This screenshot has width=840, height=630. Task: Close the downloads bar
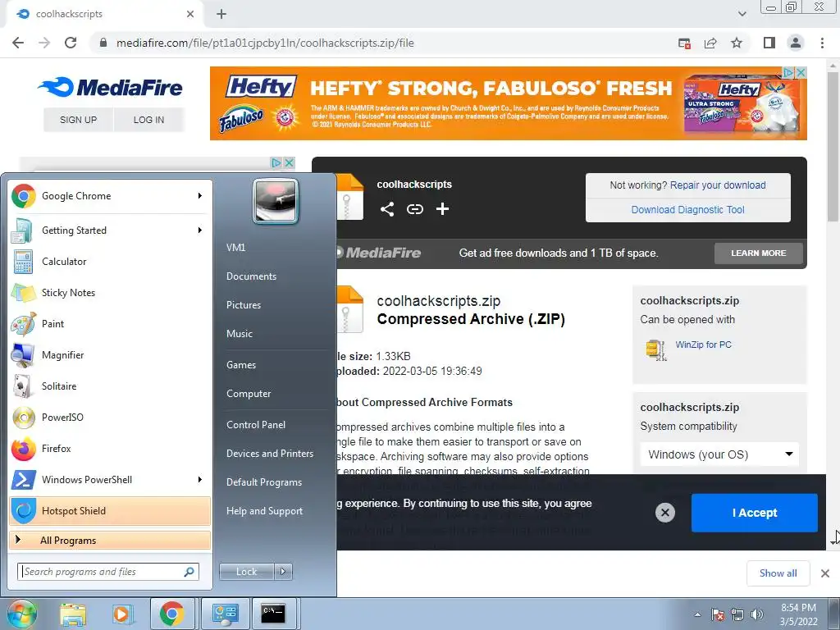pyautogui.click(x=825, y=573)
